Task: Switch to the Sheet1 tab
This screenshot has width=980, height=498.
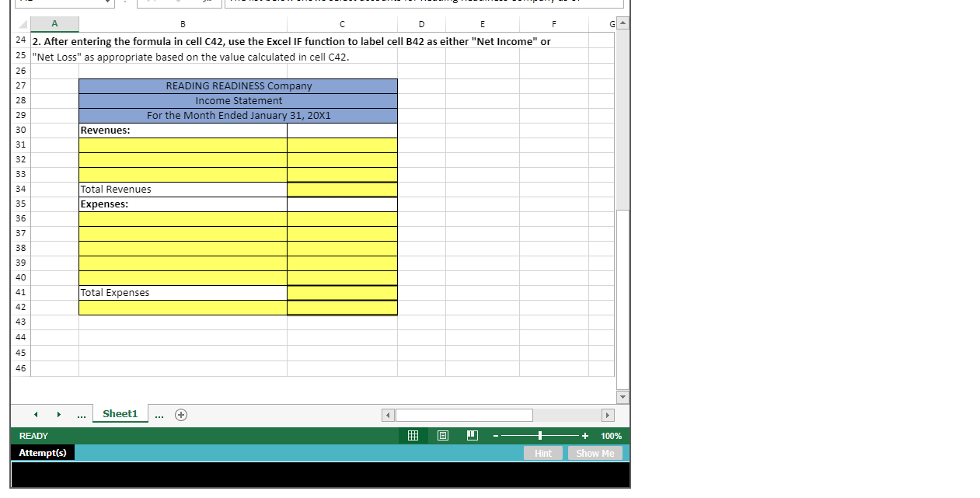Action: (x=120, y=414)
